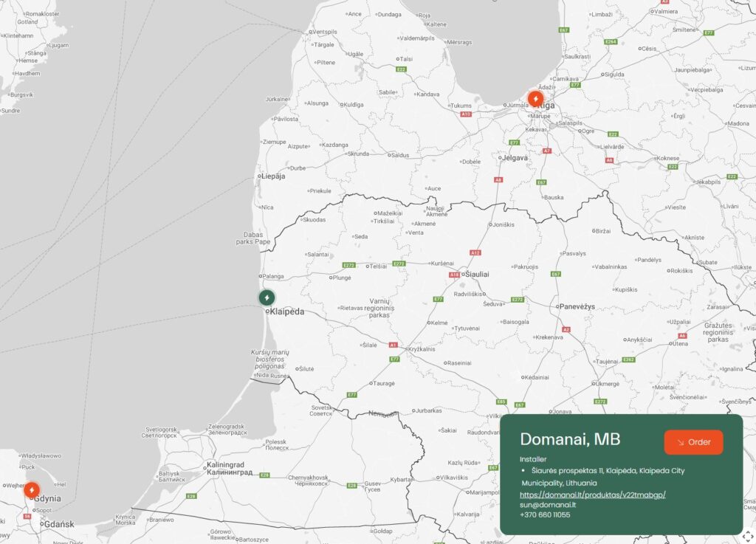Click the Tauragė town label
This screenshot has height=544, width=756.
(x=384, y=384)
